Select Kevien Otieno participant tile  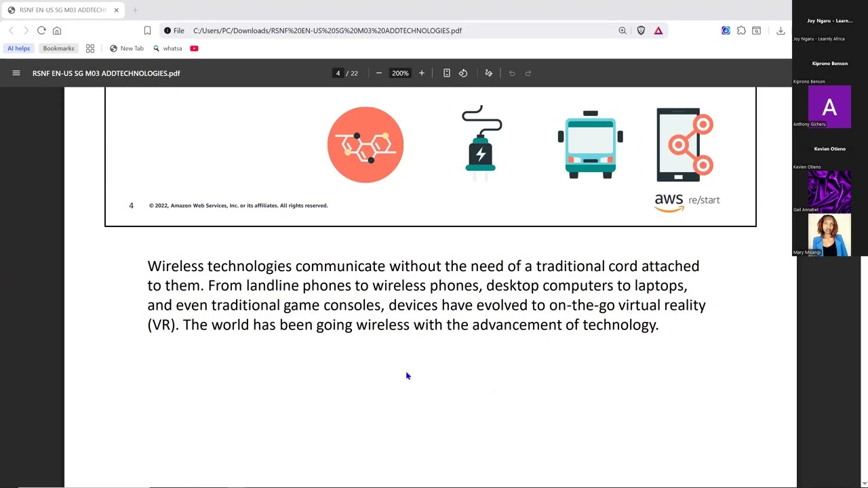[829, 149]
